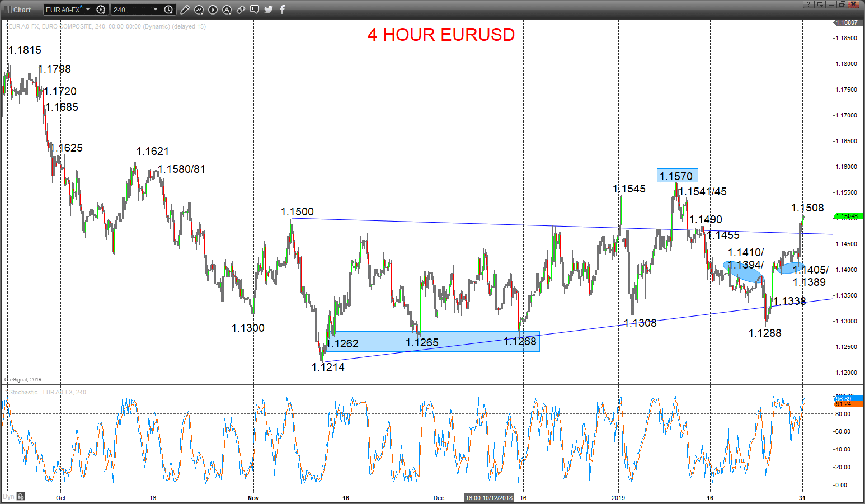Click the 1.18807 price tag at axis top
Screen dimensions: 865x504
click(x=848, y=22)
